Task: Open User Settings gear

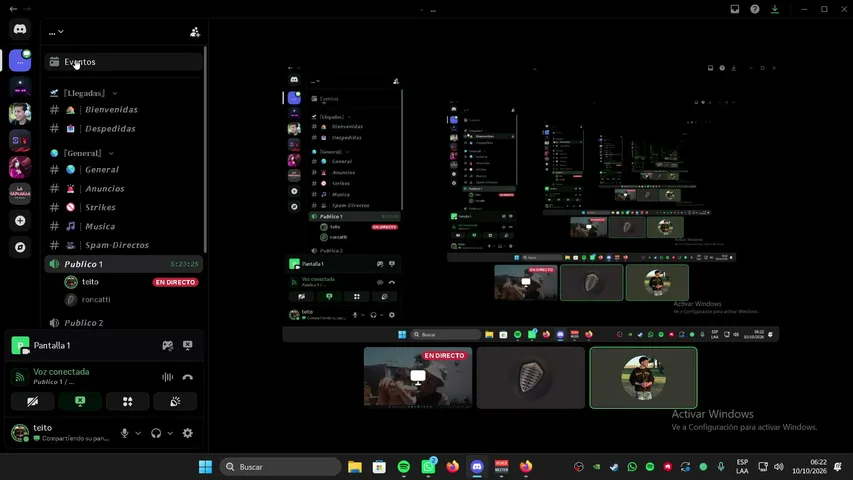Action: 188,433
